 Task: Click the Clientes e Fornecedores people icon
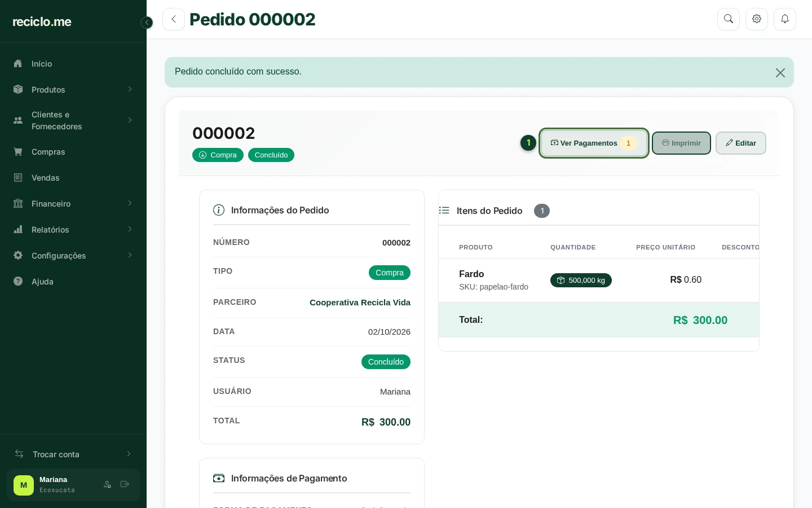point(18,120)
